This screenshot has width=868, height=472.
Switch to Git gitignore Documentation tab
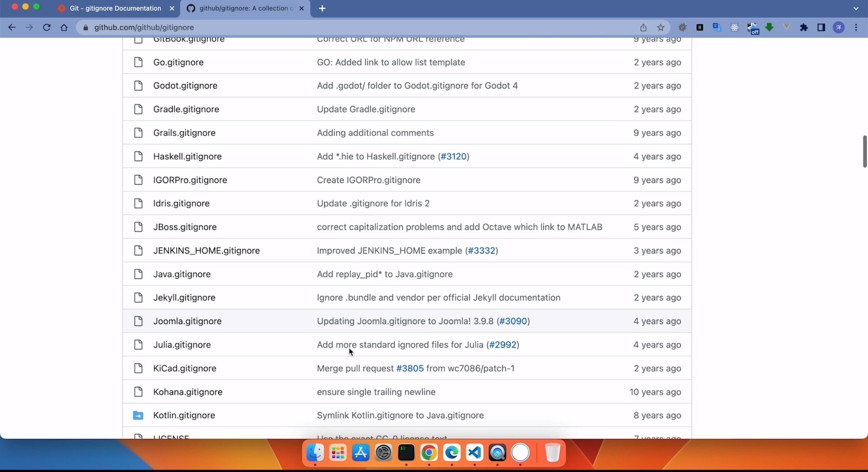(115, 8)
